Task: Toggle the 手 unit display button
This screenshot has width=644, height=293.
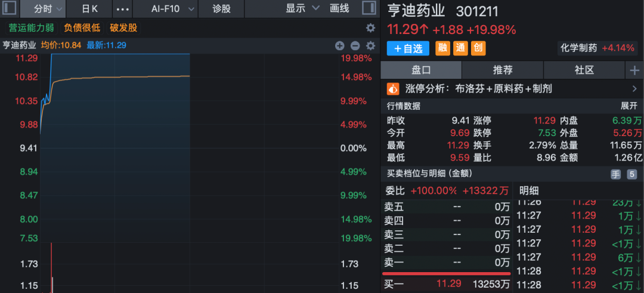Action: click(x=615, y=174)
